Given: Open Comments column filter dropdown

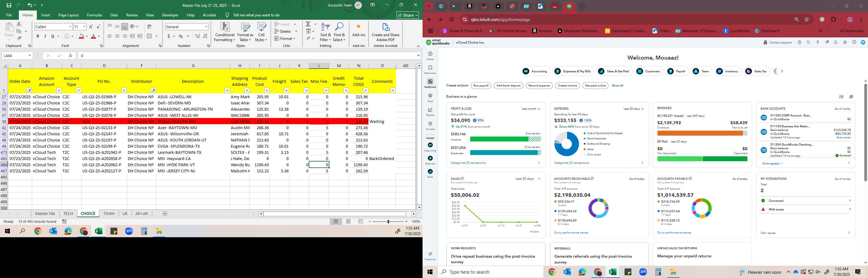Looking at the screenshot, I should 393,90.
